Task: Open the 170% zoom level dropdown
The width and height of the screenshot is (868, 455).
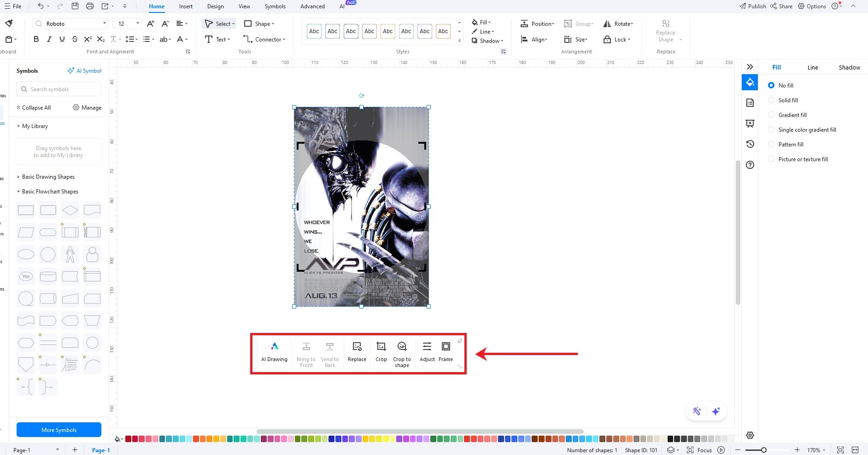Action: coord(816,450)
